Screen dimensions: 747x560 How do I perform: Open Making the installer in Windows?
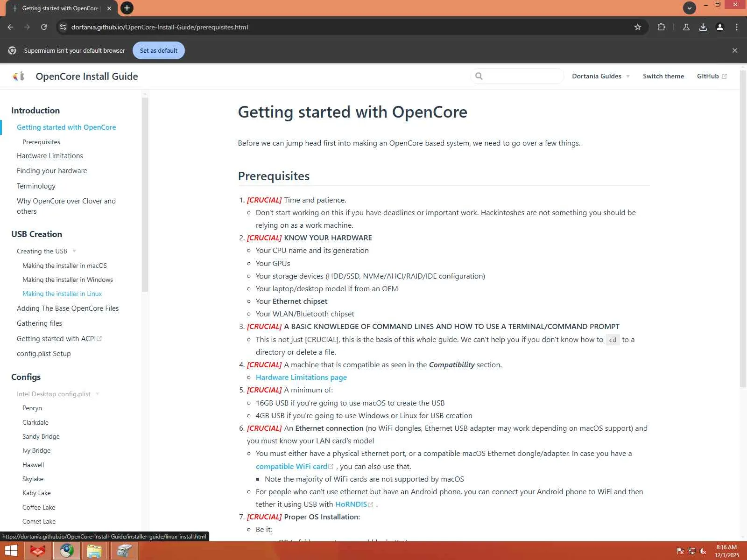(68, 280)
